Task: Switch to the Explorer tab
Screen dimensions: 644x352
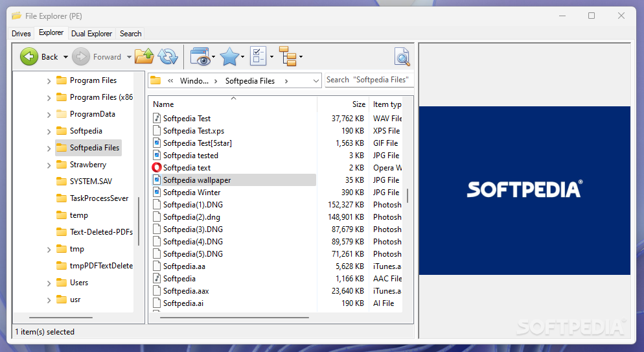Action: click(51, 32)
